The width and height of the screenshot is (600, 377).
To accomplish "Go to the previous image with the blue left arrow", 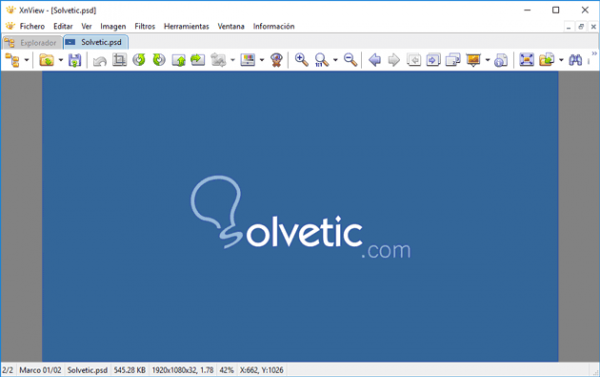I will pyautogui.click(x=375, y=60).
